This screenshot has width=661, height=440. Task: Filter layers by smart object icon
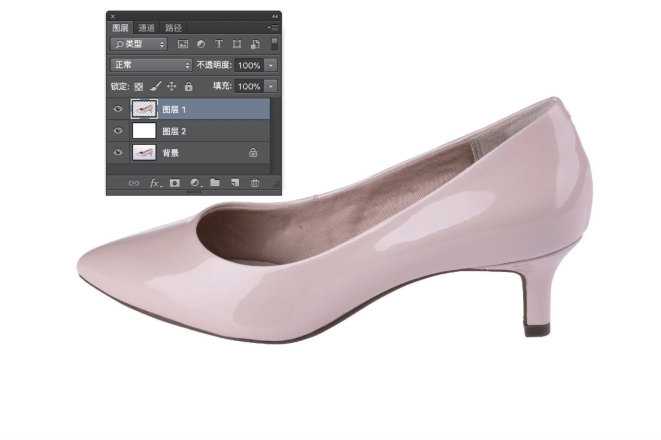coord(255,44)
